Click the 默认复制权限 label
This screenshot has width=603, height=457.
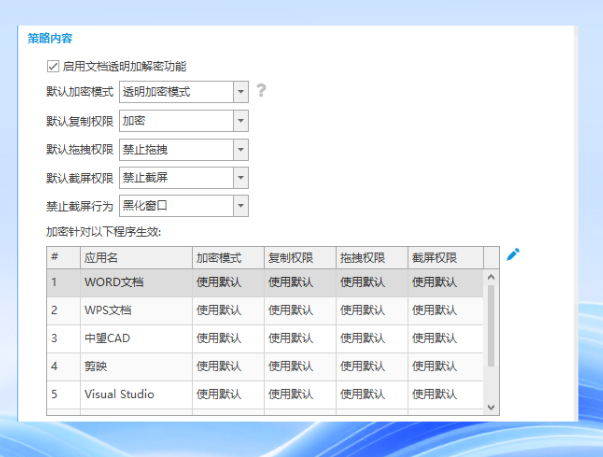80,121
